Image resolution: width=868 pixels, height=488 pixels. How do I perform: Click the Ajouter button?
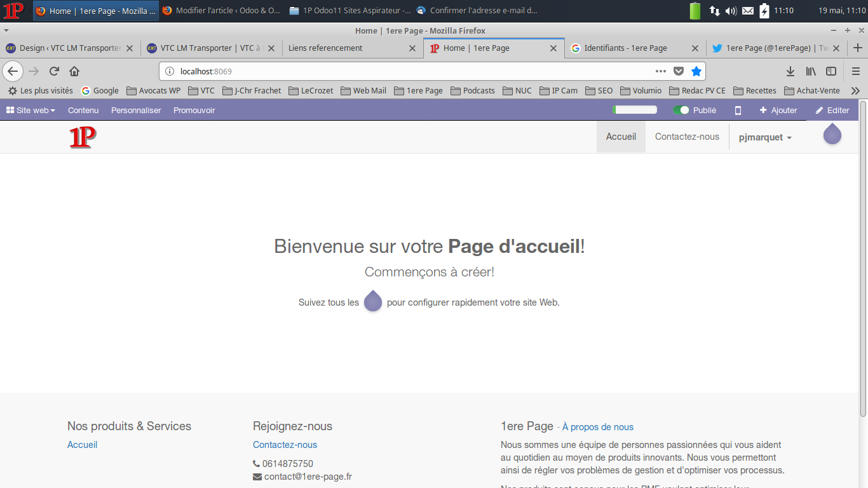(x=778, y=110)
